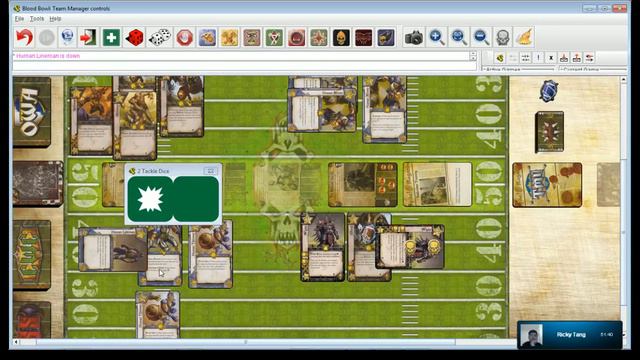Click the zoom reset magnifier icon
The image size is (640, 360).
click(x=459, y=38)
